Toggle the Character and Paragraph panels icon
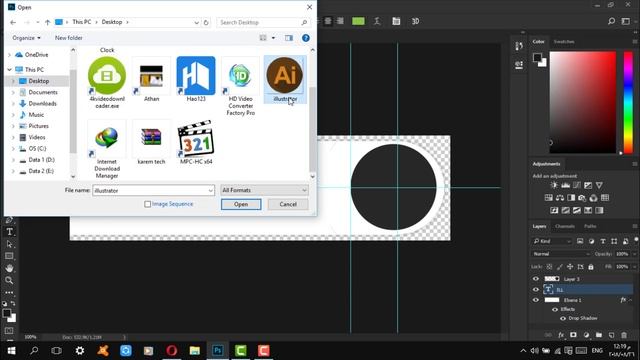Viewport: 640px width, 360px height. point(396,21)
